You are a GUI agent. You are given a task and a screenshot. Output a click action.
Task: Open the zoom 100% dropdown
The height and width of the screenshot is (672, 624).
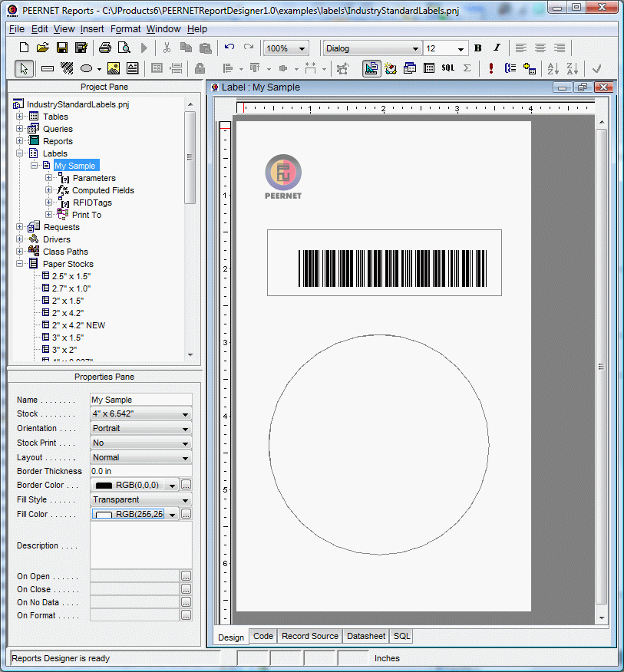(x=302, y=49)
